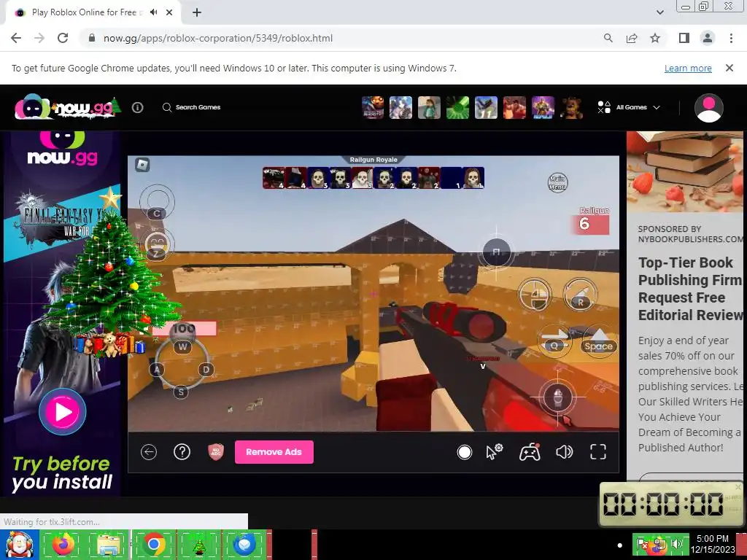Image resolution: width=747 pixels, height=560 pixels.
Task: Click the pink play button in ad
Action: 63,411
